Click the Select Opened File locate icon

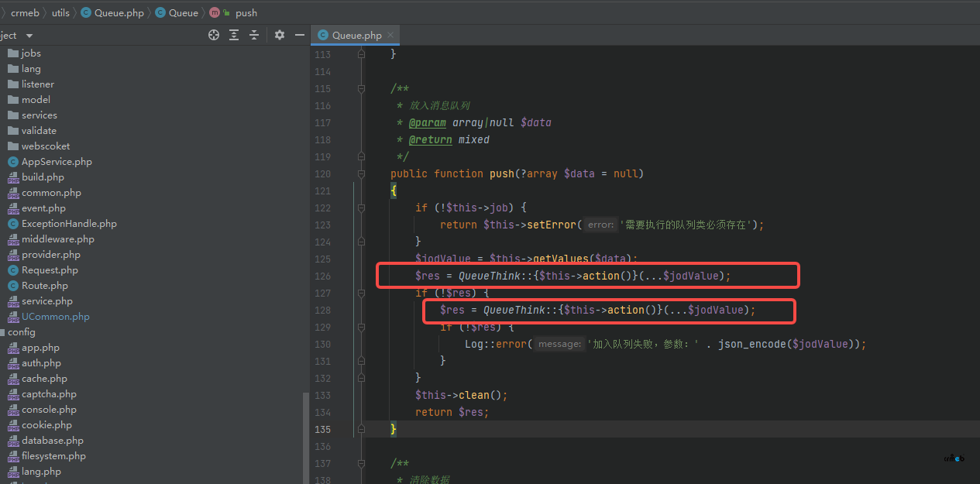214,35
